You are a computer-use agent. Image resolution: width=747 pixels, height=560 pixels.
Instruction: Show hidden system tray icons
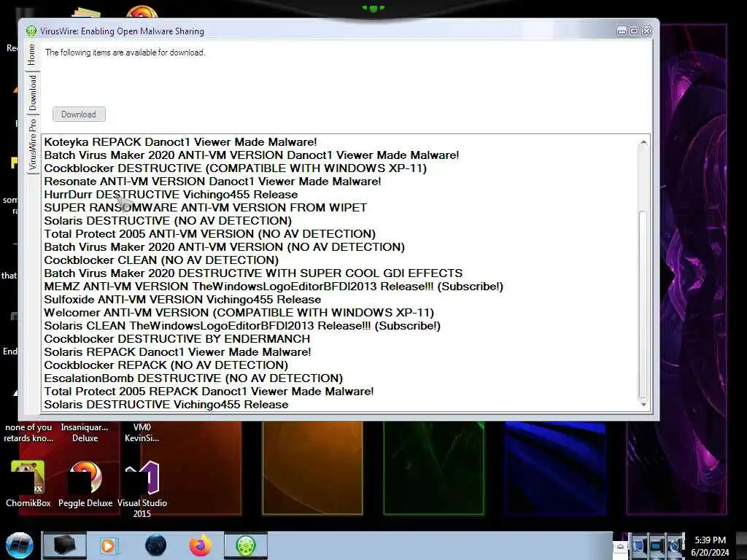click(620, 547)
